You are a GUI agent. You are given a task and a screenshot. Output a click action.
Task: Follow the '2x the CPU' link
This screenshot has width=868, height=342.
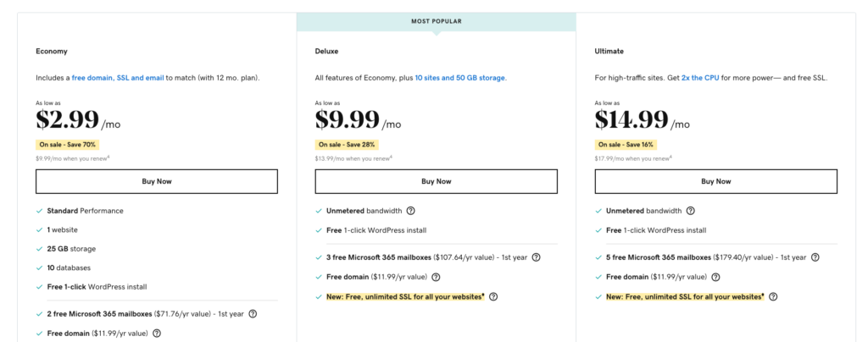(700, 78)
